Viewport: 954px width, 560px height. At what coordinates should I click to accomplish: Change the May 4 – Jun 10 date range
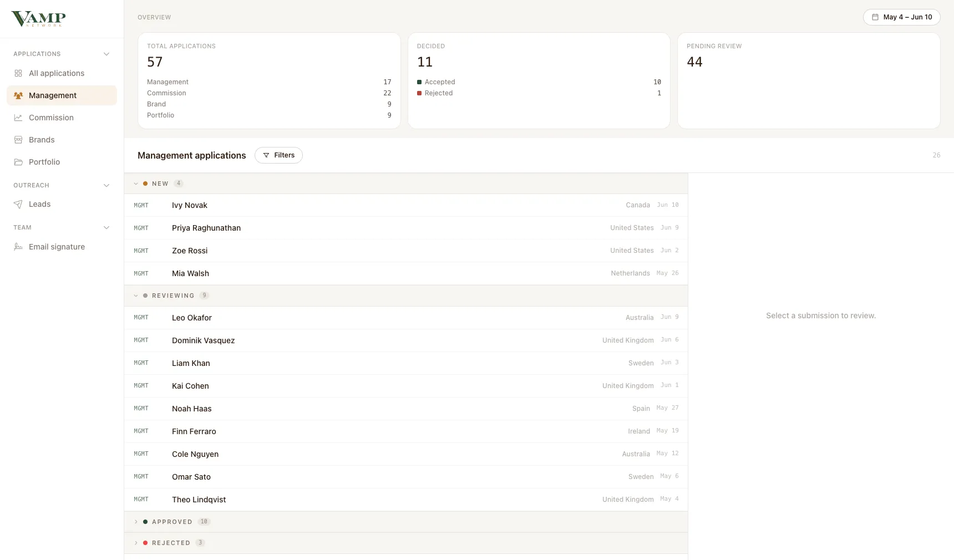(901, 17)
